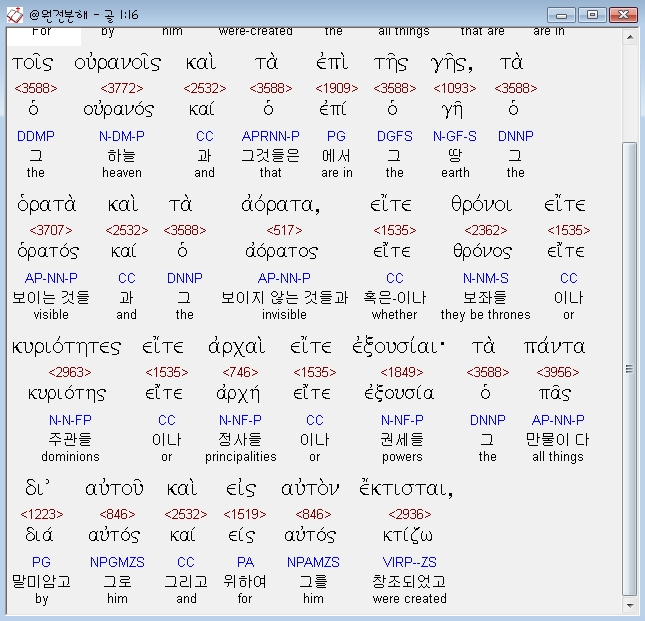Click Greek word δι'

pos(38,488)
